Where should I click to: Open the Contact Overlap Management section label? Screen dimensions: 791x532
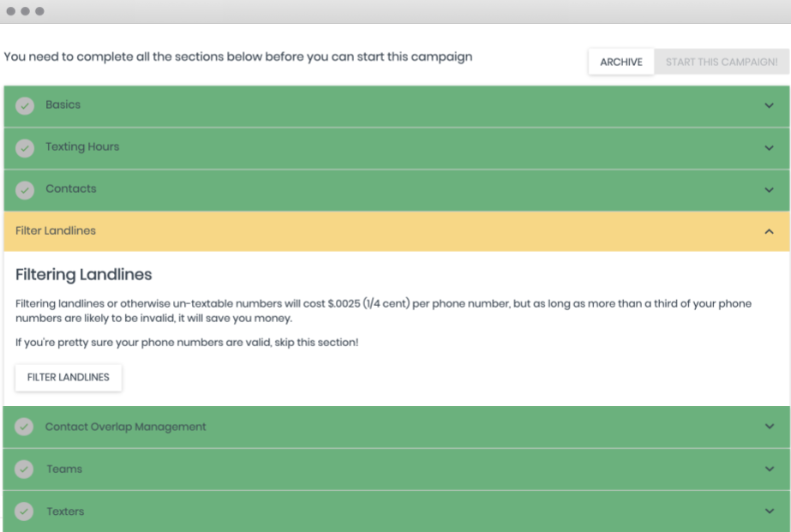pos(125,427)
